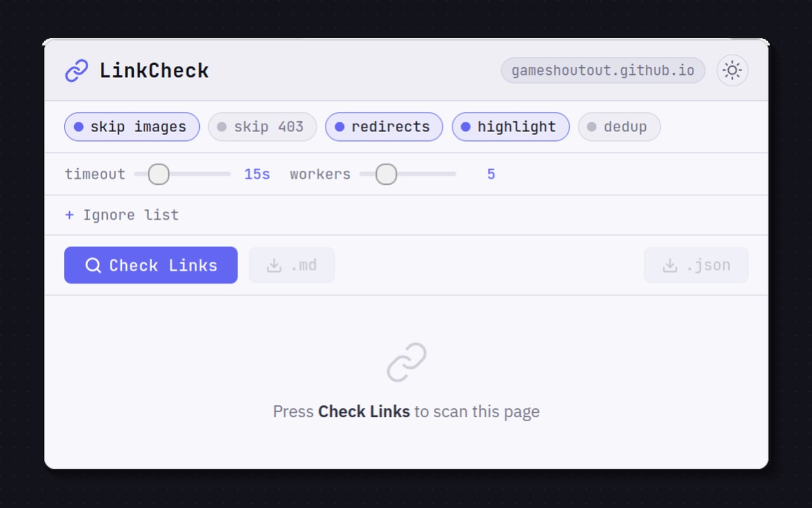The height and width of the screenshot is (508, 812).
Task: Click the dot indicator in skip 403 chip
Action: pos(221,127)
